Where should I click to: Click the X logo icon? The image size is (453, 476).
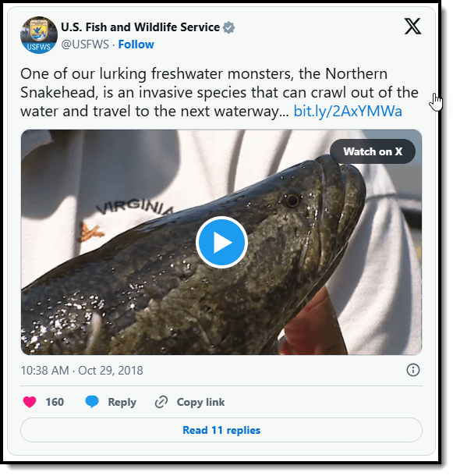(412, 26)
